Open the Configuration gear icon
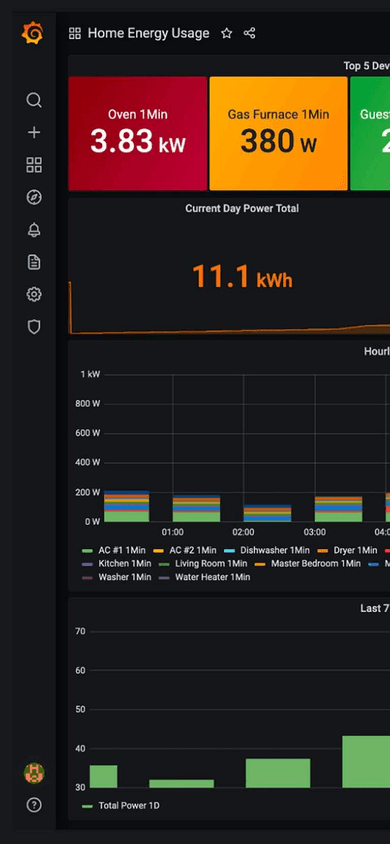This screenshot has width=390, height=844. point(34,294)
